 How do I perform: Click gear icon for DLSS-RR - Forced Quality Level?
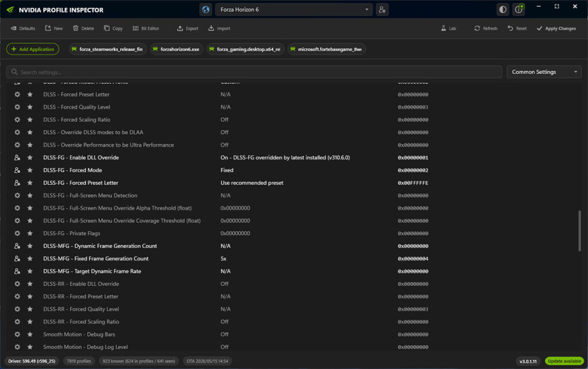coord(17,309)
